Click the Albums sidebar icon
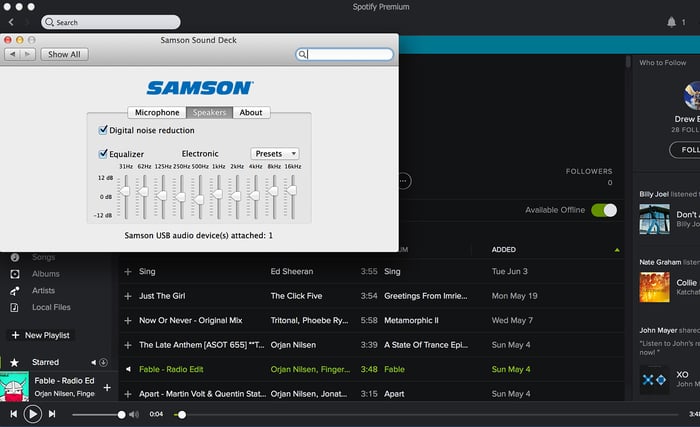The height and width of the screenshot is (427, 700). click(x=15, y=274)
